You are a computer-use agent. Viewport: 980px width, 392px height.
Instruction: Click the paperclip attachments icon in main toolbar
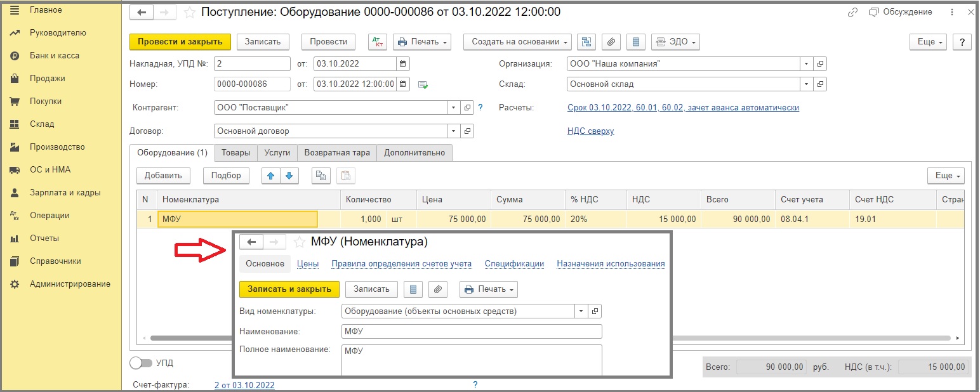pyautogui.click(x=611, y=42)
